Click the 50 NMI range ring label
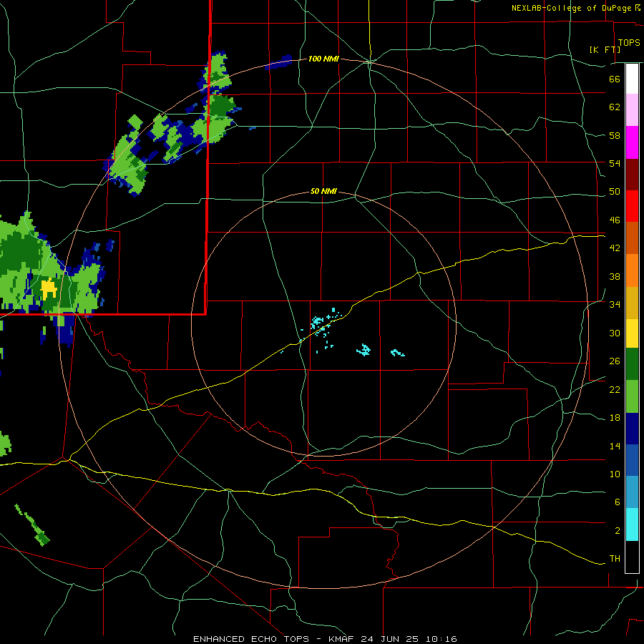The image size is (644, 644). pyautogui.click(x=323, y=191)
